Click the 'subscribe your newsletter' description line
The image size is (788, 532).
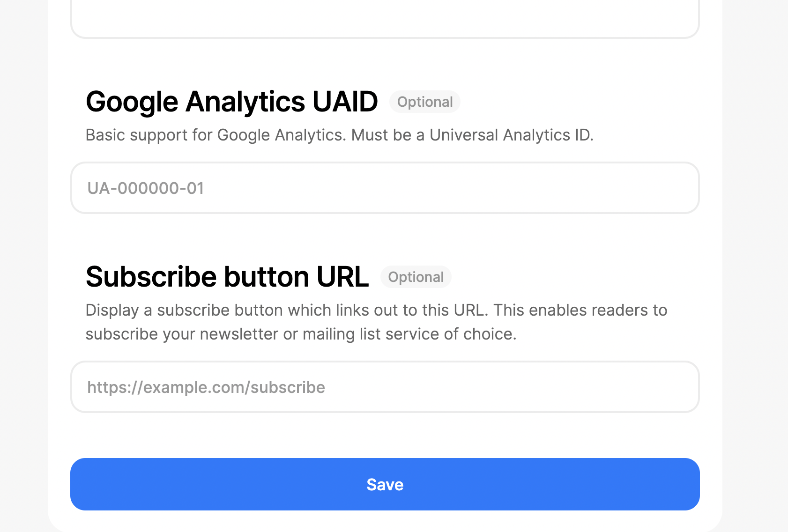click(301, 334)
